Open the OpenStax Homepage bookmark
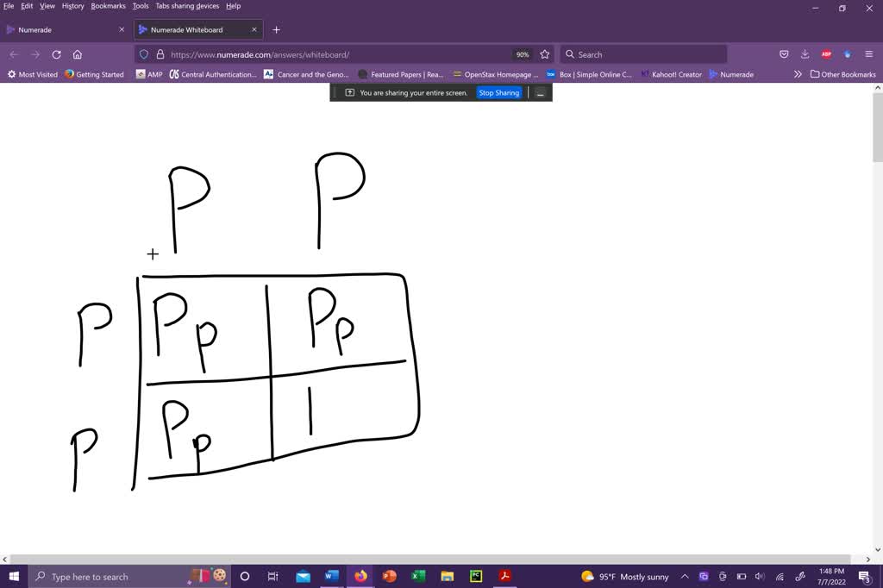This screenshot has width=883, height=588. [x=495, y=74]
